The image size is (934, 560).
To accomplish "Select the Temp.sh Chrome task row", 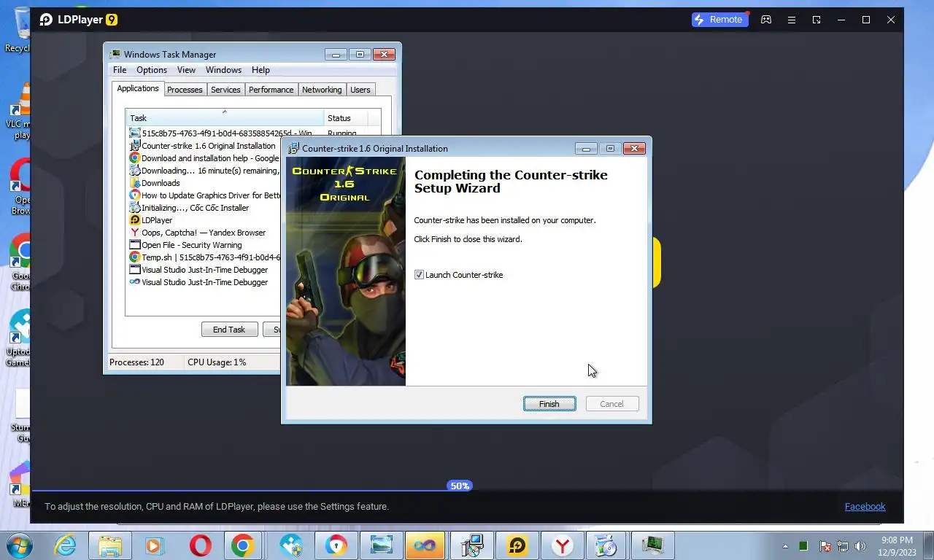I will 203,257.
